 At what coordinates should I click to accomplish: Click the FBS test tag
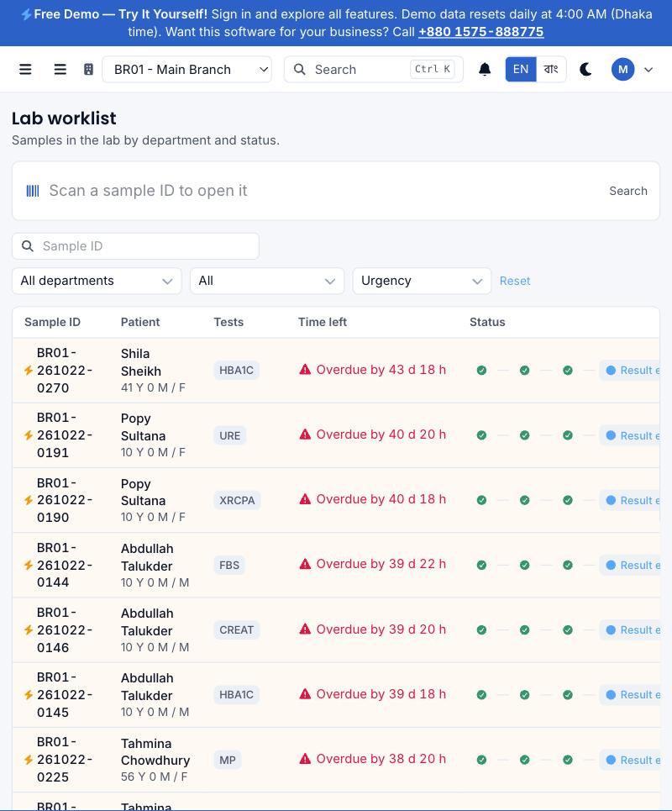tap(229, 565)
